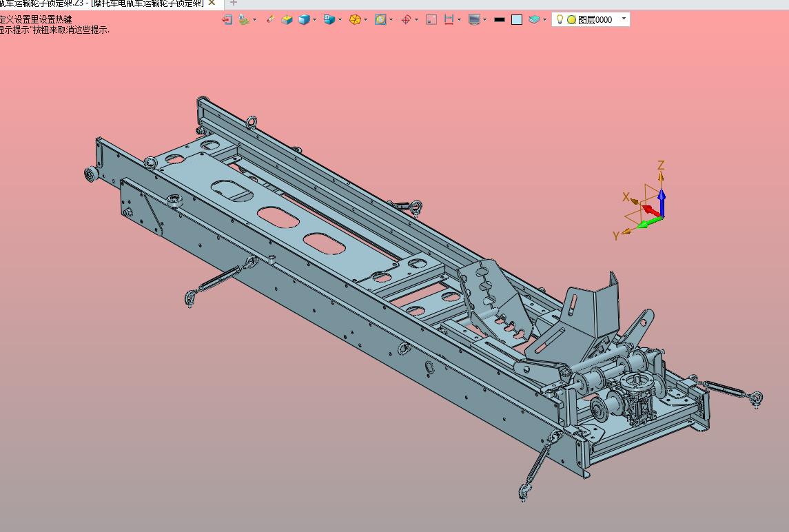
Task: Click the orange wireframe sphere icon
Action: point(355,19)
